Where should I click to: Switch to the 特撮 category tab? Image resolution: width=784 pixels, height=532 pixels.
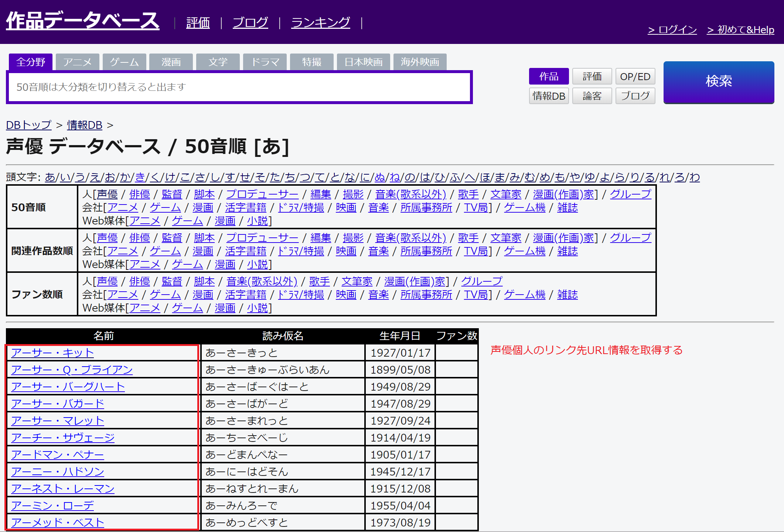[312, 62]
